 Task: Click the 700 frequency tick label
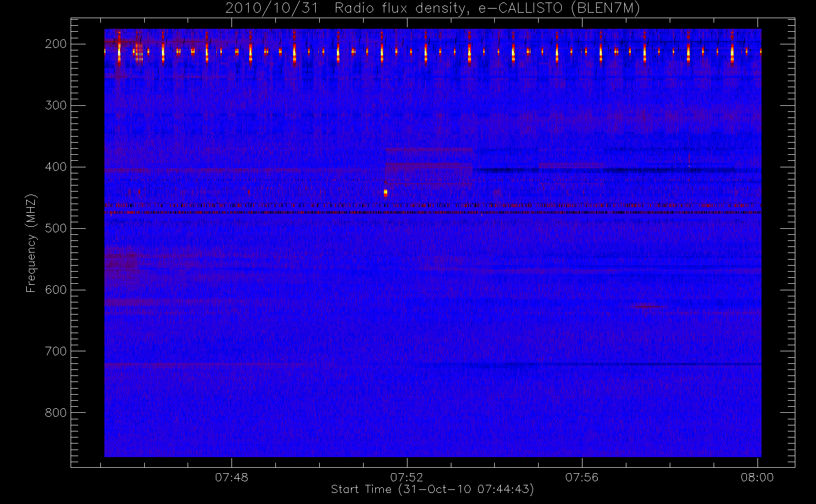pos(55,351)
